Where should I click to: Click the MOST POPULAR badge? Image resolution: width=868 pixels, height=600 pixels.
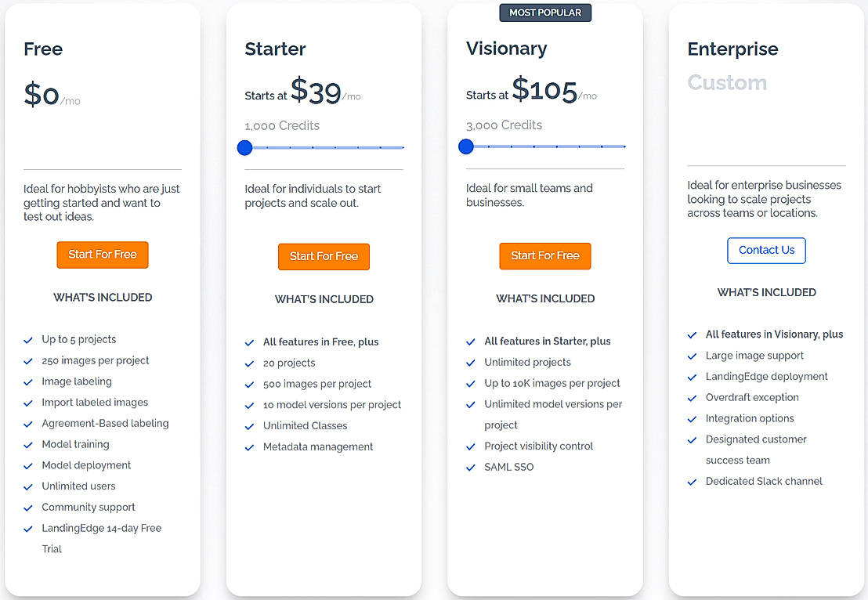[545, 12]
